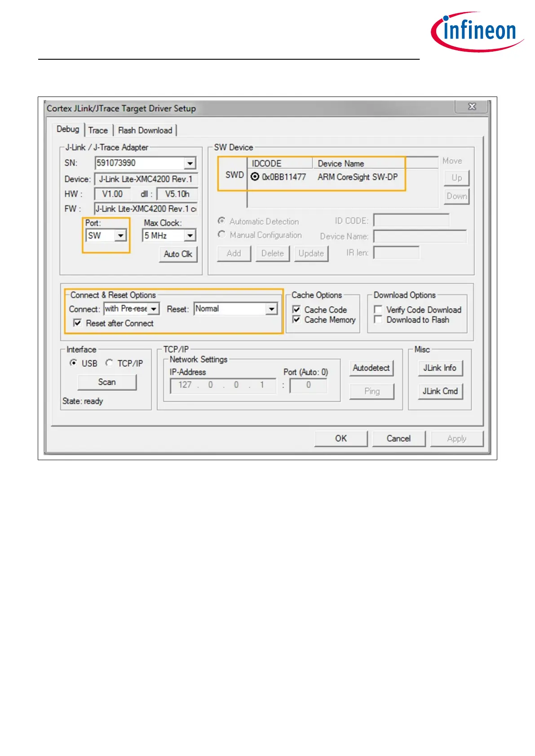Select the Debug tab
The image size is (535, 756).
pyautogui.click(x=68, y=129)
